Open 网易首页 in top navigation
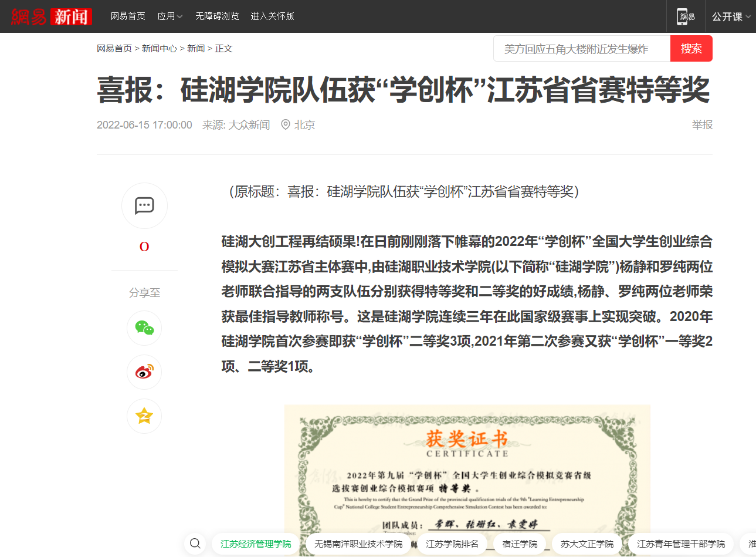The height and width of the screenshot is (557, 756). [x=128, y=16]
